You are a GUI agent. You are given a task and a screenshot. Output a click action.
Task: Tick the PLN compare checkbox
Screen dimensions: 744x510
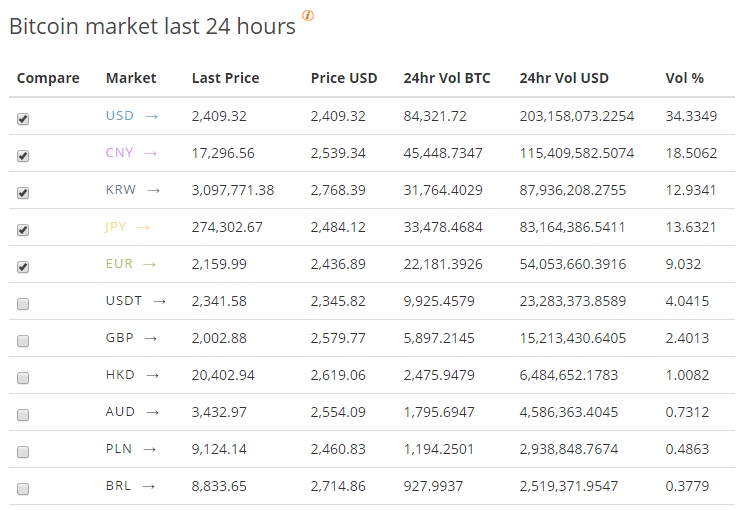[x=23, y=452]
